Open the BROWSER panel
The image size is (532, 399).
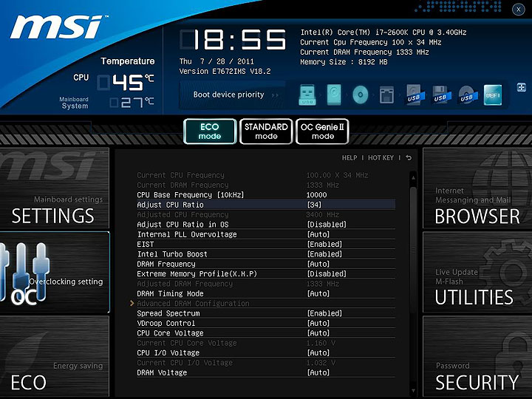[x=477, y=188]
